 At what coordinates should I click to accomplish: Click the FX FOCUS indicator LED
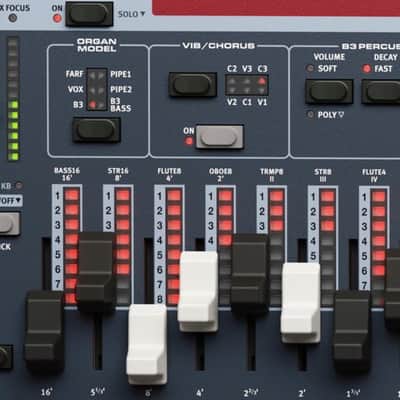tap(13, 18)
